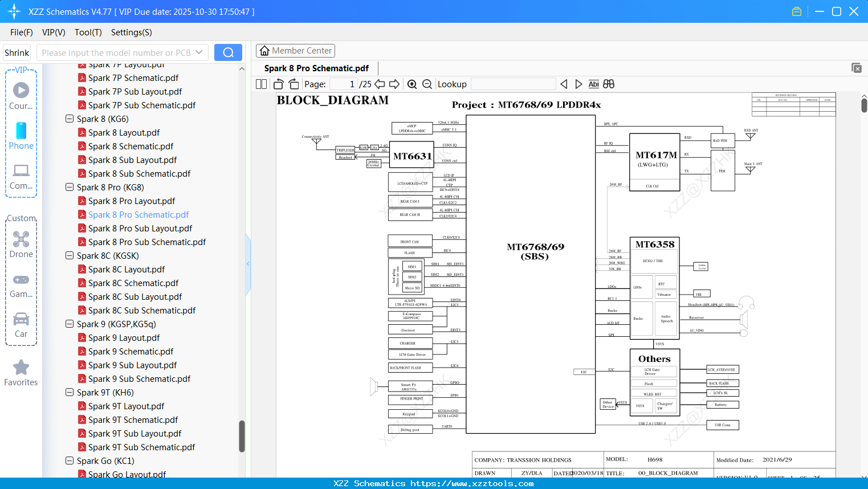The height and width of the screenshot is (489, 868).
Task: Toggle whole-word lookup matching
Action: point(608,84)
